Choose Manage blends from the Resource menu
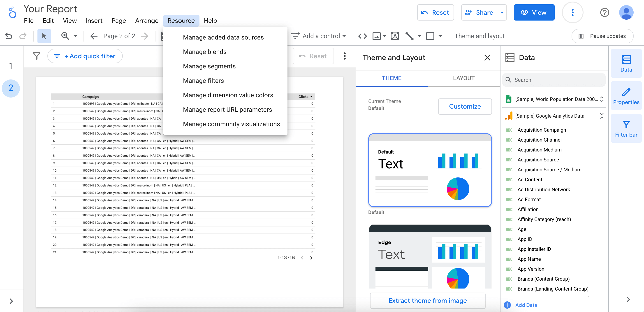The height and width of the screenshot is (312, 644). coord(205,51)
